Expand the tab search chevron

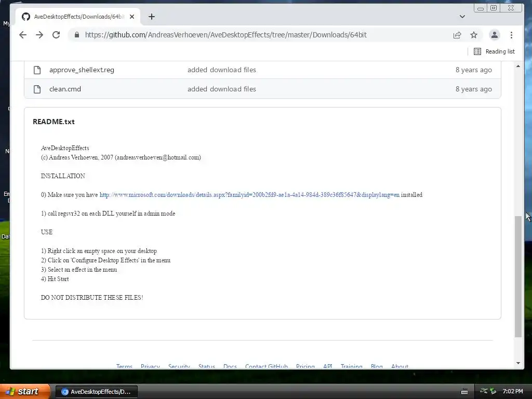(462, 17)
